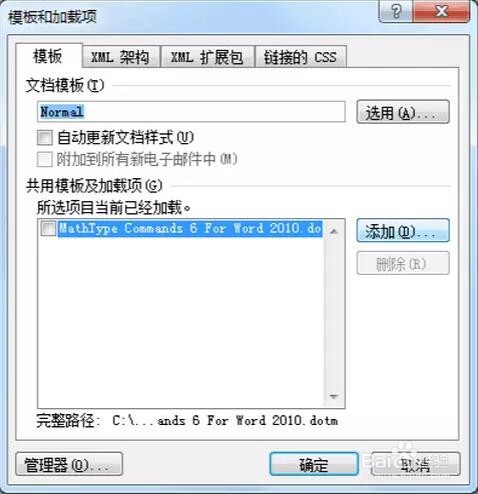Screen dimensions: 478x494
Task: Click the 添加(D)... button
Action: 403,230
